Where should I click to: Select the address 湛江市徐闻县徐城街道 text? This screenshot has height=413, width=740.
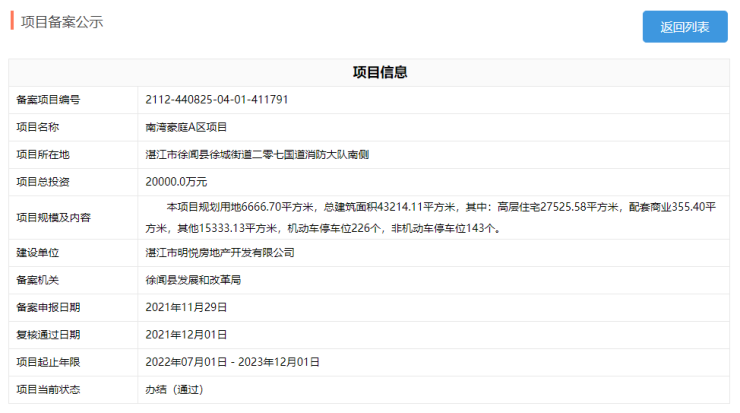pos(200,154)
